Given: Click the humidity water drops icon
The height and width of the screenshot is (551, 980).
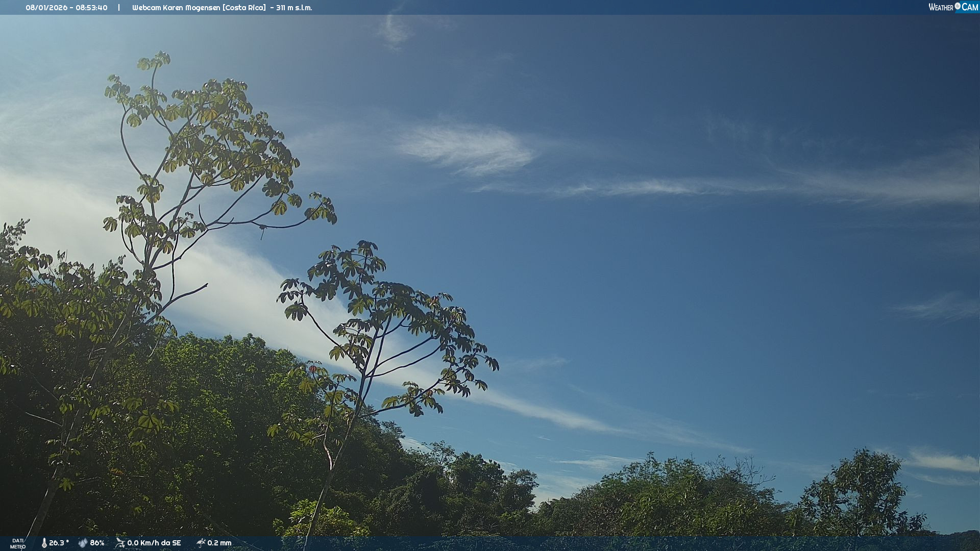Looking at the screenshot, I should [83, 543].
